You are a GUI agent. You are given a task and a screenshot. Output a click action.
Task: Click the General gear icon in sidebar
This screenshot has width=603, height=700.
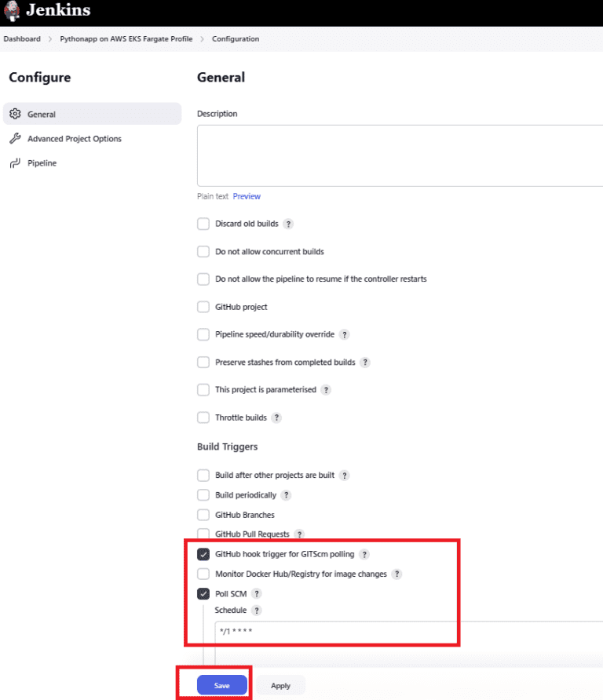tap(15, 114)
